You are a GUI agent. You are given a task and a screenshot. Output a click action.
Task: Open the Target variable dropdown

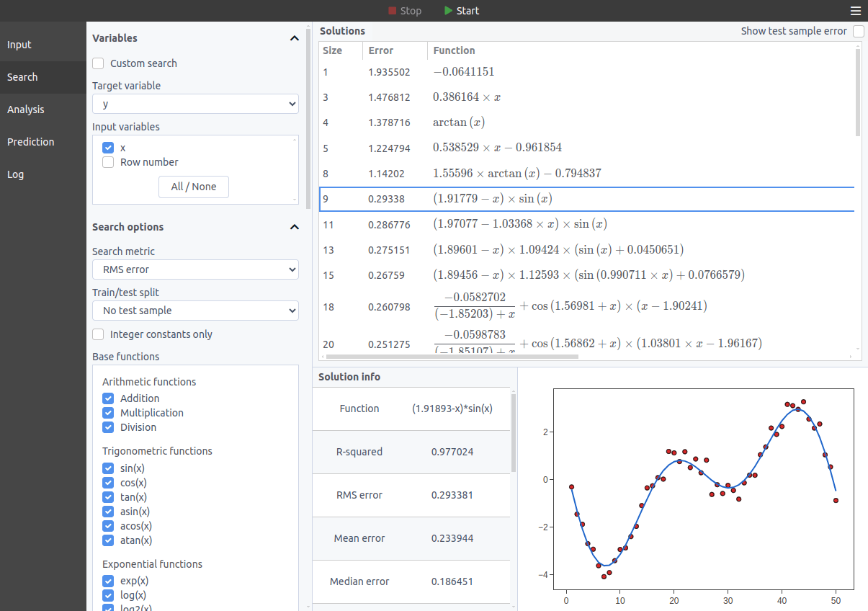195,103
